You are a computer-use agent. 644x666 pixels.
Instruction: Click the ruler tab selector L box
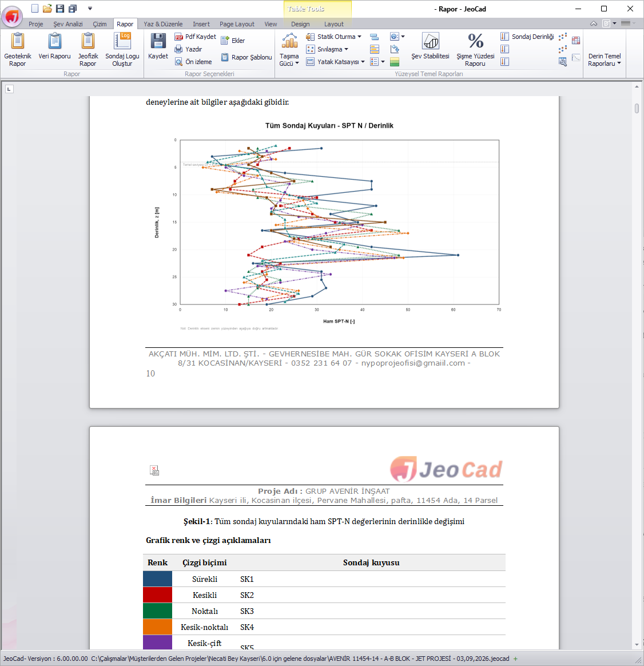(x=9, y=89)
